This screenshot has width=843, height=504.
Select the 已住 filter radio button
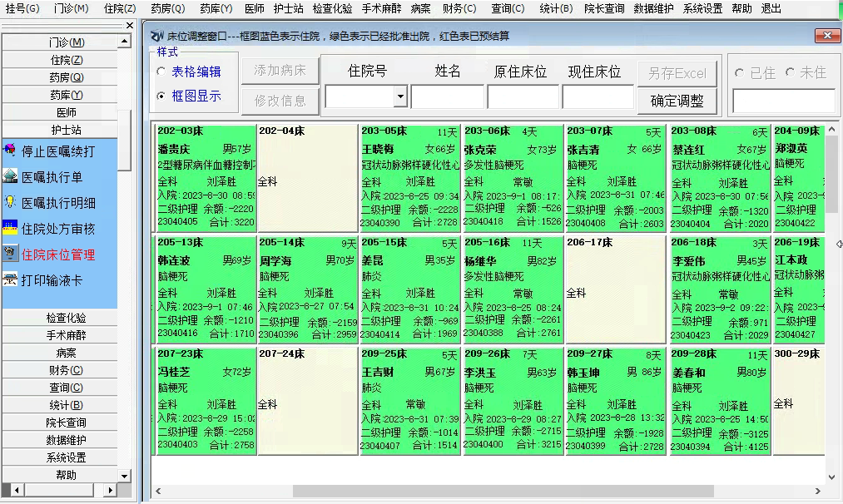click(739, 73)
